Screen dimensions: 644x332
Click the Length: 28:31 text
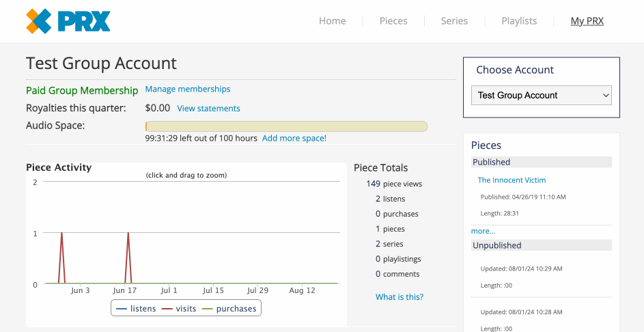pos(499,213)
